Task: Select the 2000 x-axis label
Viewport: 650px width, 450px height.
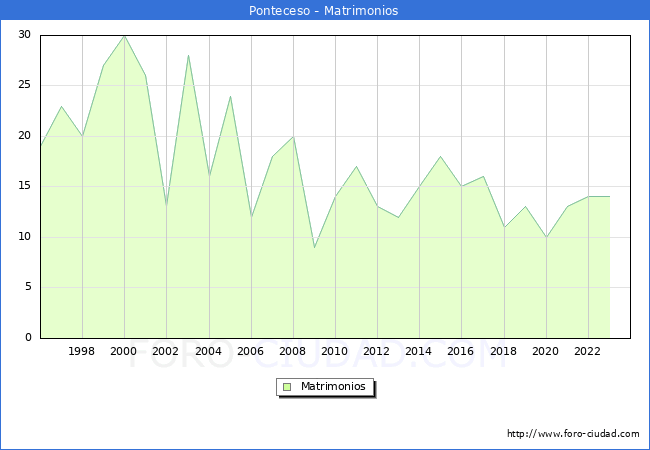Action: pyautogui.click(x=123, y=351)
